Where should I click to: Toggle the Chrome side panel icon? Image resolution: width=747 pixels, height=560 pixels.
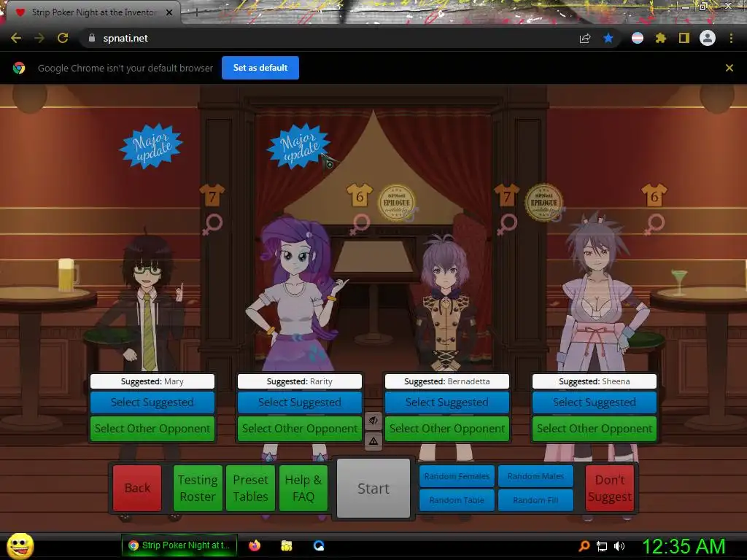coord(684,38)
